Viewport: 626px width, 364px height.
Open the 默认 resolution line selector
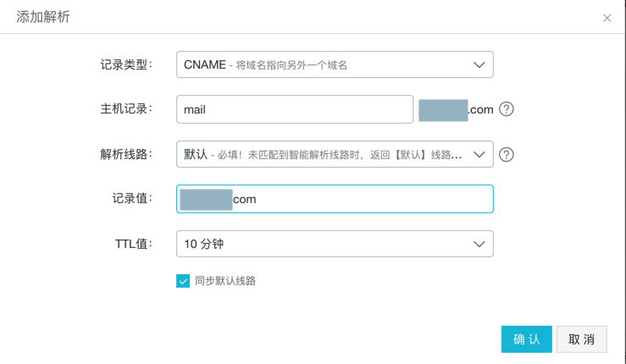(322, 154)
